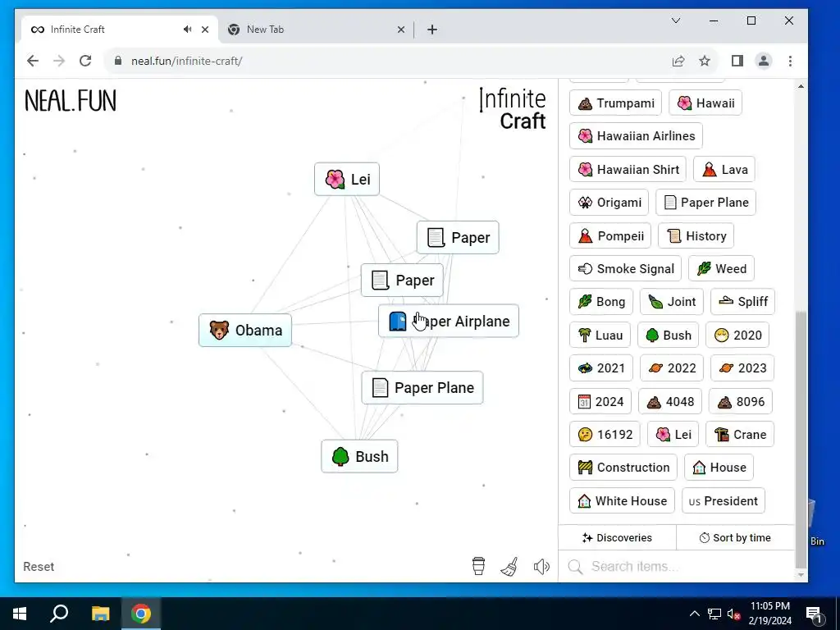Close the New Tab browser tab

coord(400,30)
